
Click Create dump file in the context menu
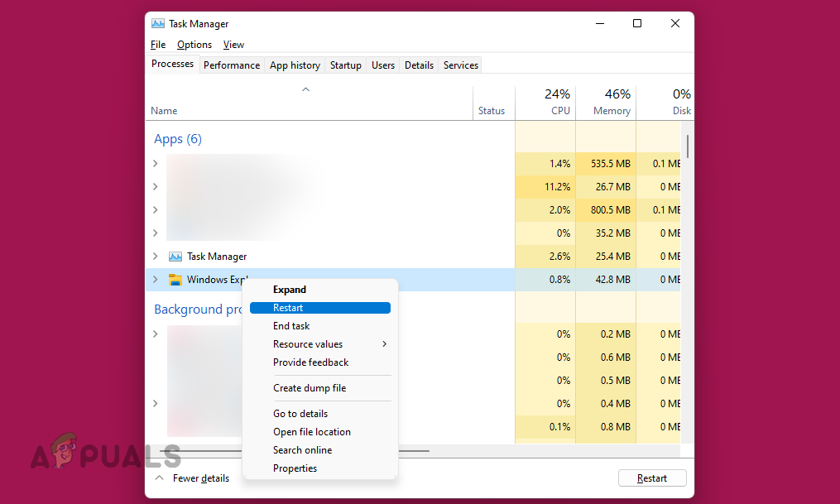pos(308,387)
